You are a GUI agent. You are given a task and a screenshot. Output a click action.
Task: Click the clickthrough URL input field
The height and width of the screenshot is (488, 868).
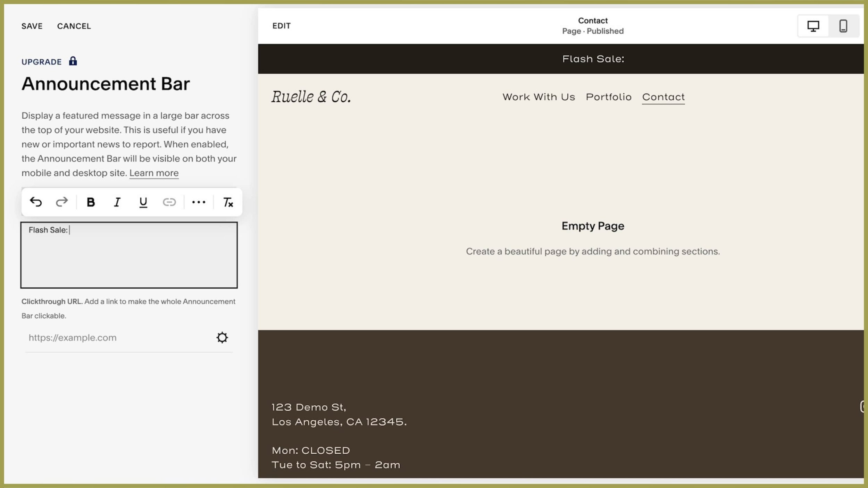click(118, 337)
